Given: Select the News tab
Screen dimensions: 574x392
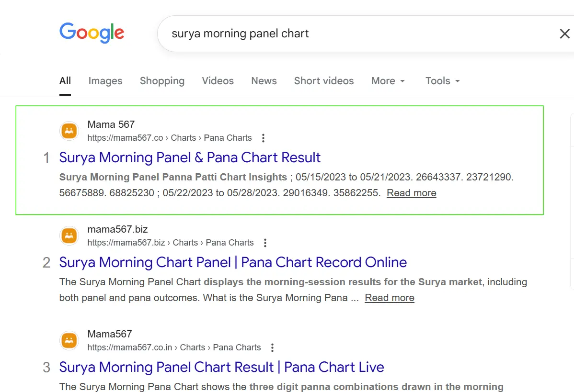Looking at the screenshot, I should pos(264,81).
